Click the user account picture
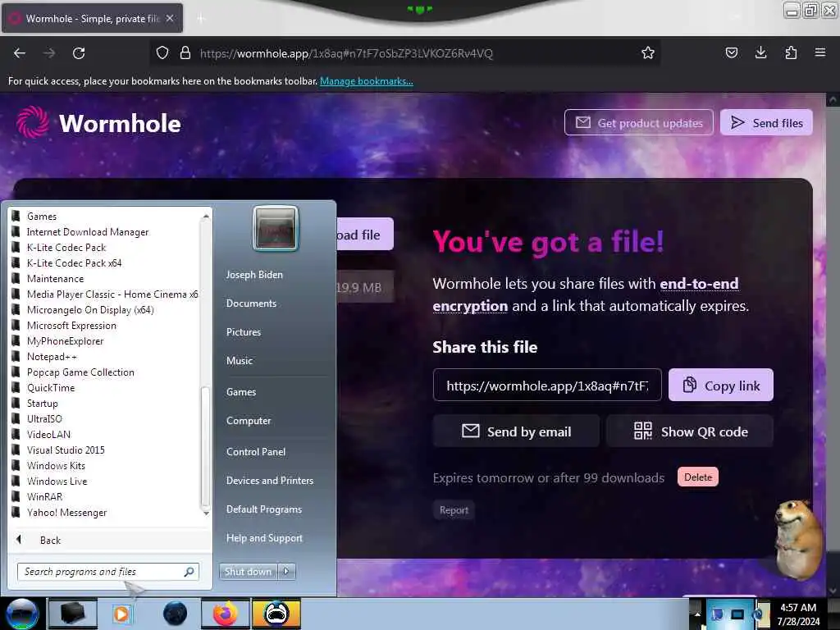The image size is (840, 630). [276, 228]
